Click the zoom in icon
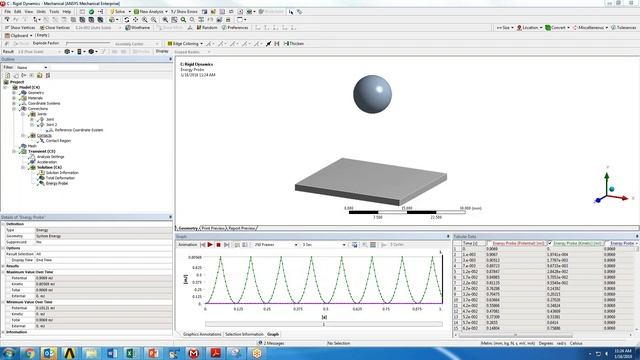This screenshot has width=640, height=360. pyautogui.click(x=145, y=20)
